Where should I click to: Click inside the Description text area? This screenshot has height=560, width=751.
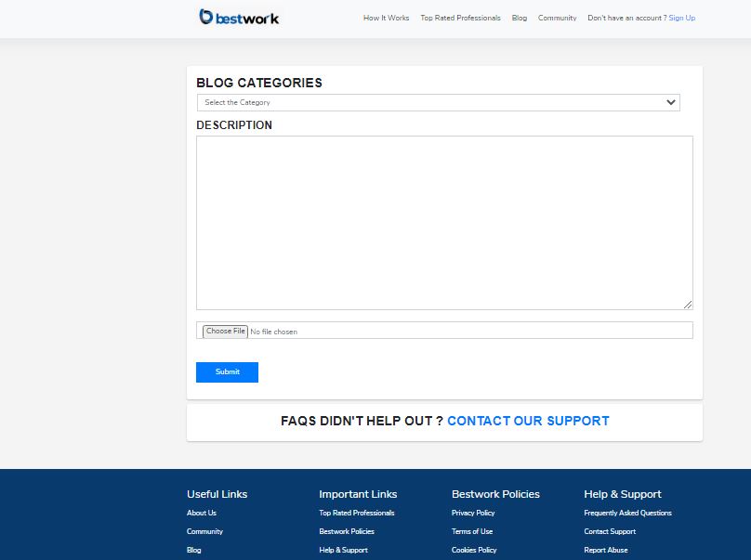pyautogui.click(x=443, y=223)
